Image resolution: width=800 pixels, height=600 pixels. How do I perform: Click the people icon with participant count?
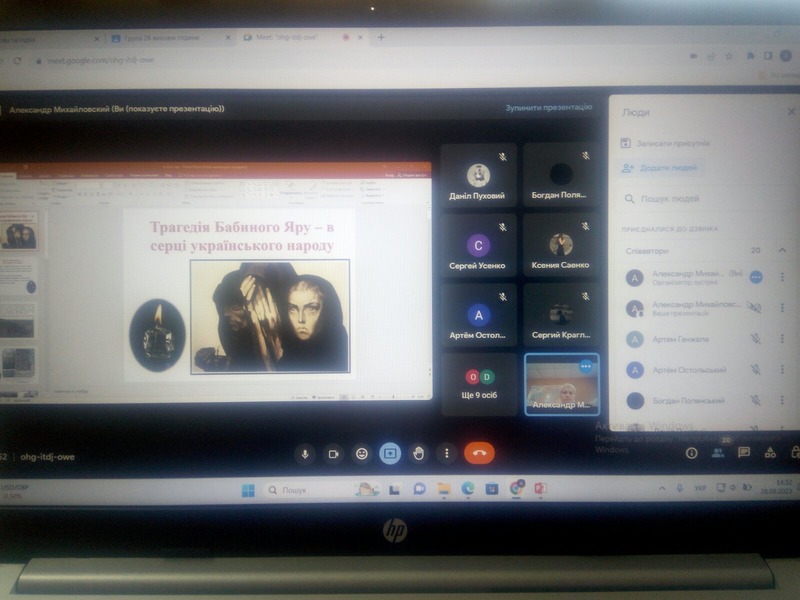tap(718, 451)
